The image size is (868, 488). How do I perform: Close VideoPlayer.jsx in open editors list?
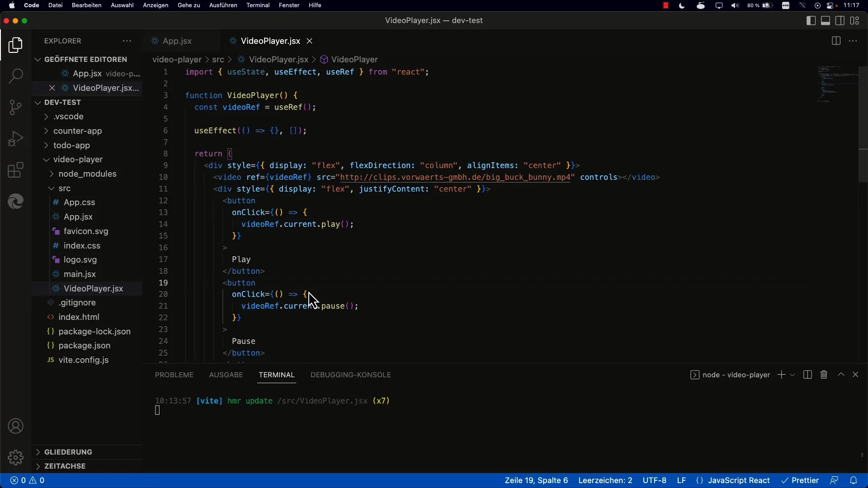[52, 88]
